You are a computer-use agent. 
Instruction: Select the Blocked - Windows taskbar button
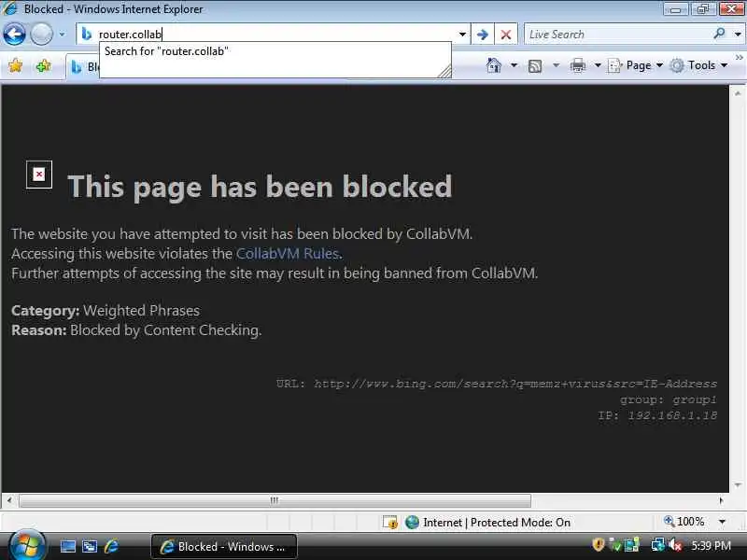(x=224, y=546)
